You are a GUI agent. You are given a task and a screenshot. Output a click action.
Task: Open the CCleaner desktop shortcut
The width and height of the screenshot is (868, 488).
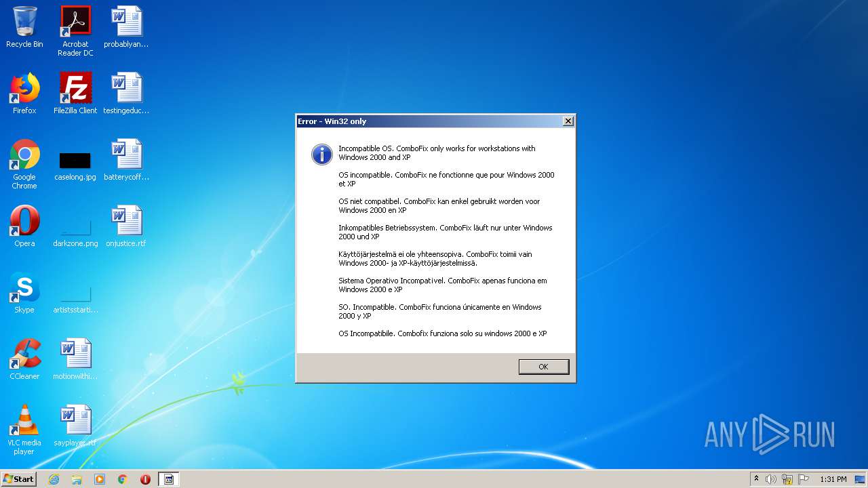pos(24,359)
